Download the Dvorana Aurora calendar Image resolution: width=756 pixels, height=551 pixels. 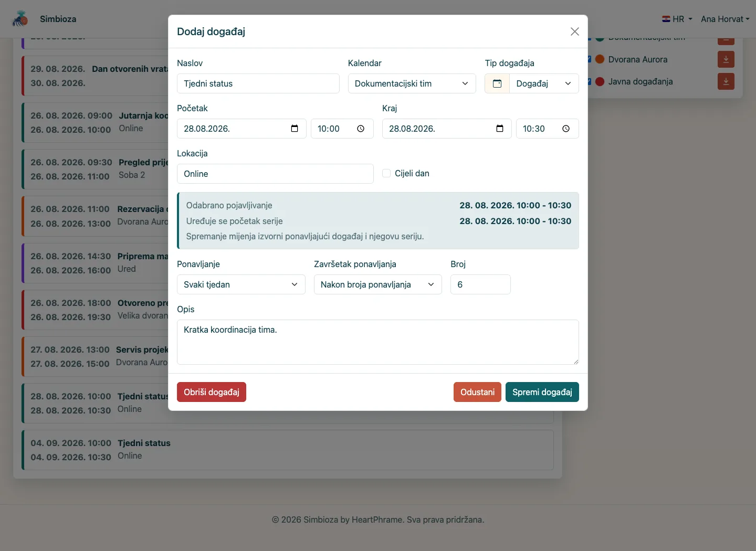(726, 59)
